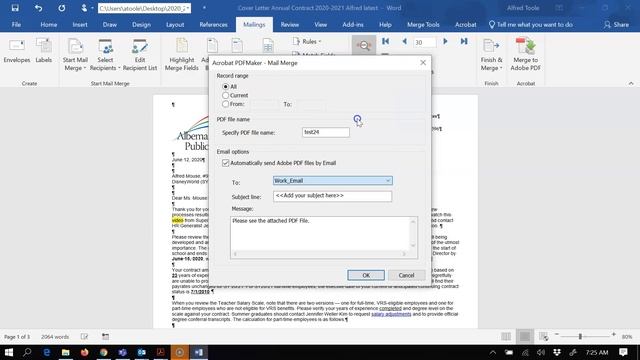Image resolution: width=640 pixels, height=360 pixels.
Task: Go to next record arrow
Action: pyautogui.click(x=445, y=41)
